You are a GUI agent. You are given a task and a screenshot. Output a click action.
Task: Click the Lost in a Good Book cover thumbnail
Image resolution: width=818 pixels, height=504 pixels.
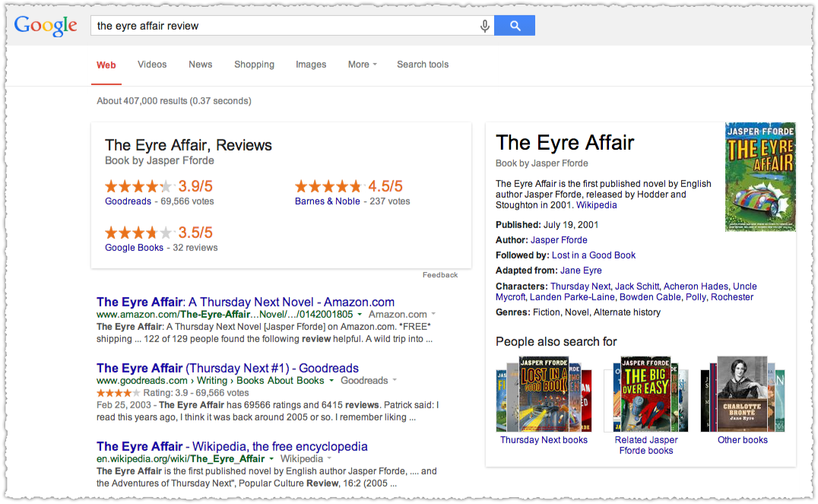544,394
